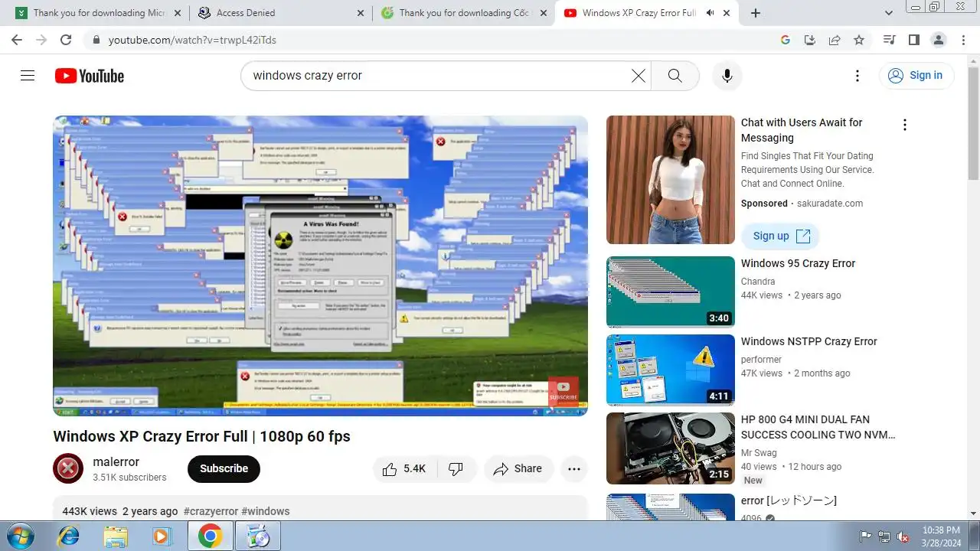This screenshot has width=980, height=551.
Task: Mute audio on the YouTube tab
Action: [x=710, y=13]
